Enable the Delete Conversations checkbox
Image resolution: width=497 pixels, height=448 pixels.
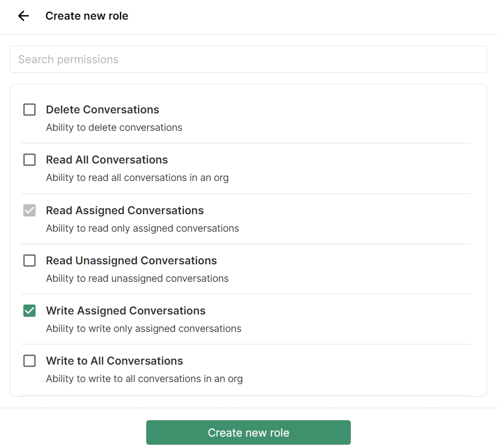coord(29,110)
